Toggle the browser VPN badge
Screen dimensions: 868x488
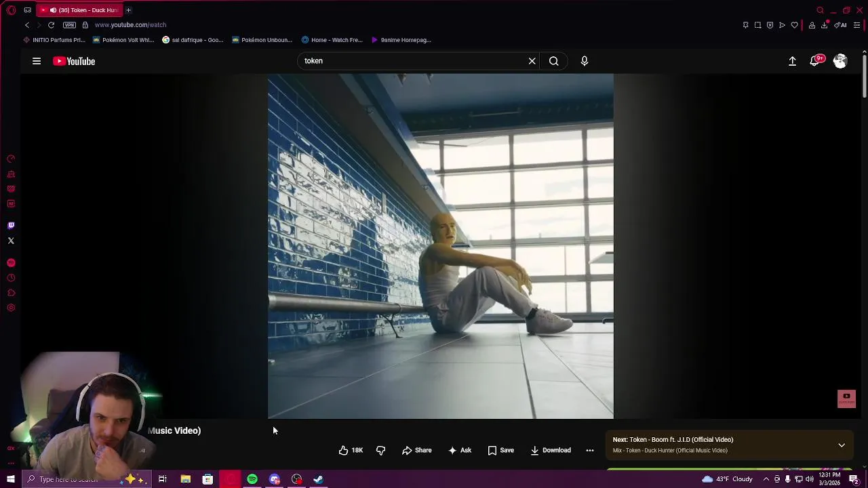69,25
